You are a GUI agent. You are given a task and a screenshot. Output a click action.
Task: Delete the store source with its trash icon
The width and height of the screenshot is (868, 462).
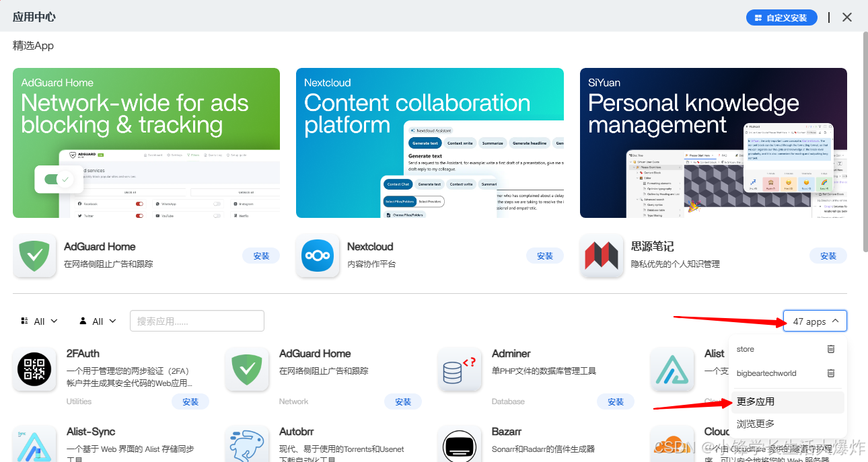click(831, 349)
